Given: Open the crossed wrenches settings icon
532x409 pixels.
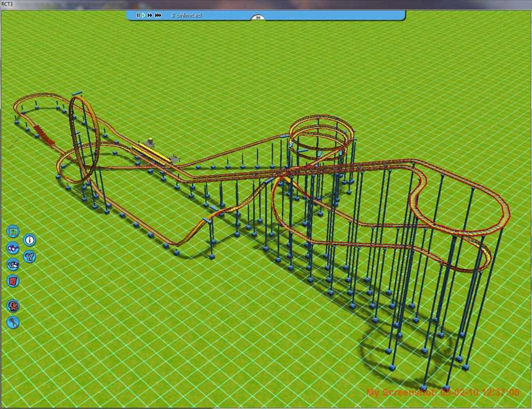Looking at the screenshot, I should [x=30, y=257].
